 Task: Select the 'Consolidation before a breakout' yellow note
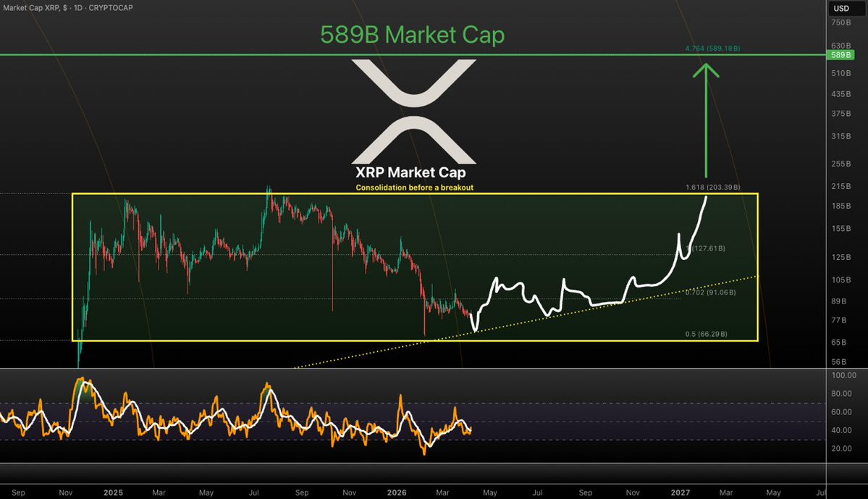tap(415, 188)
